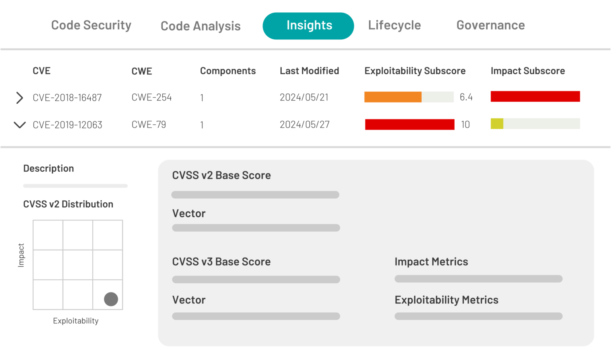Select the Insights tab
Image resolution: width=611 pixels, height=364 pixels.
point(308,25)
